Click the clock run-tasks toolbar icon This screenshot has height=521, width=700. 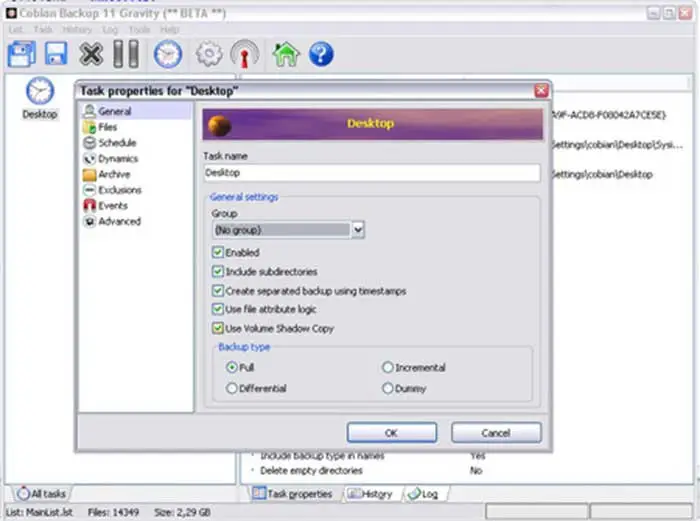[168, 54]
